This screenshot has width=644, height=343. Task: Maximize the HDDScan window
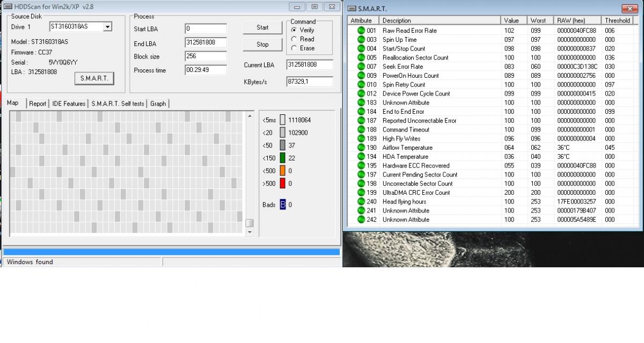click(314, 6)
